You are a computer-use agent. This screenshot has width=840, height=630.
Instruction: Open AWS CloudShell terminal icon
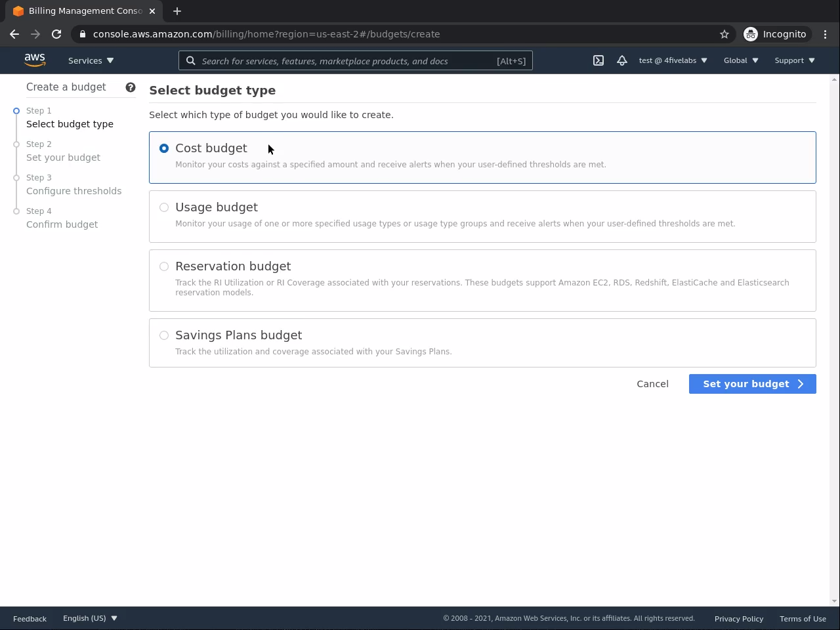coord(598,60)
